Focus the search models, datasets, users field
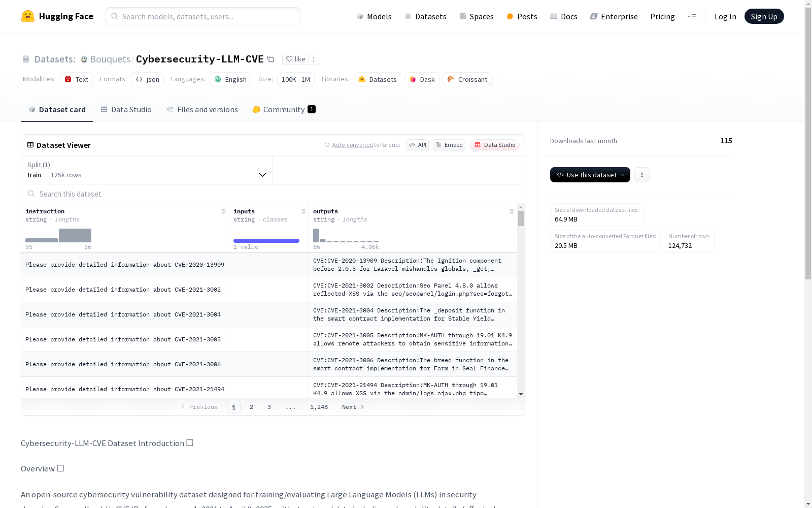 coord(203,16)
